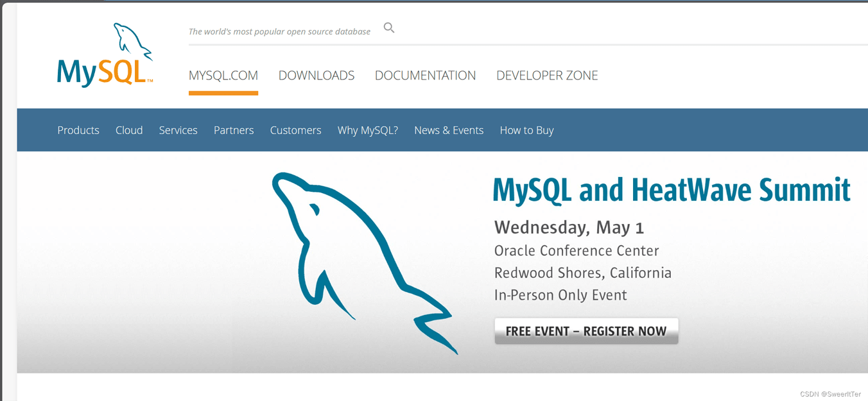The image size is (868, 401).
Task: Open the Partners menu item
Action: (x=234, y=130)
